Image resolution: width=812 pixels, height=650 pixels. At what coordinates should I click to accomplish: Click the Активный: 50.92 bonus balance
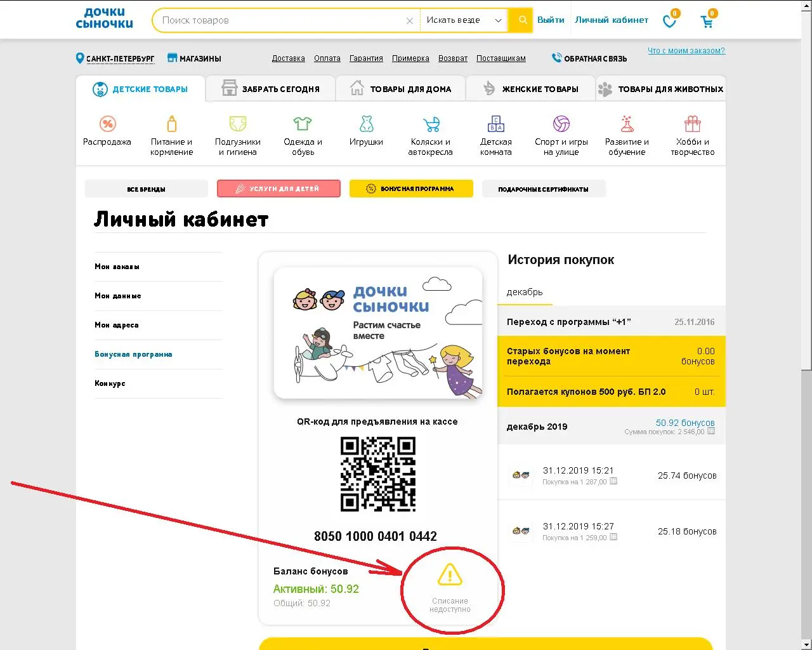pos(316,589)
